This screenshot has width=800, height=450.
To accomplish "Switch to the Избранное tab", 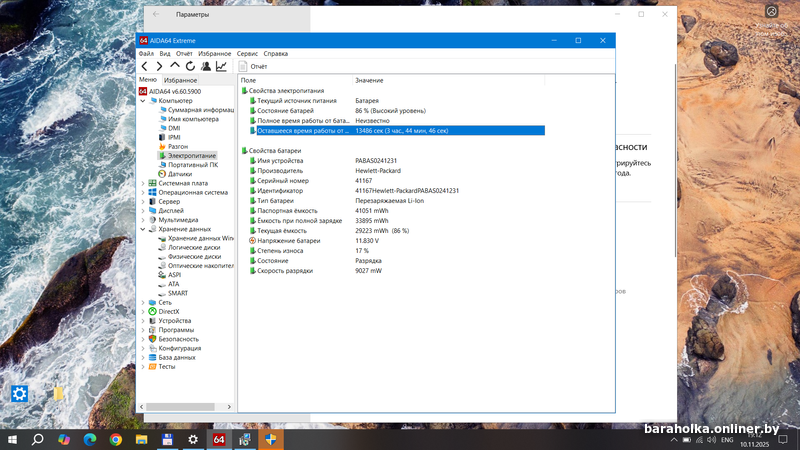I will 180,79.
